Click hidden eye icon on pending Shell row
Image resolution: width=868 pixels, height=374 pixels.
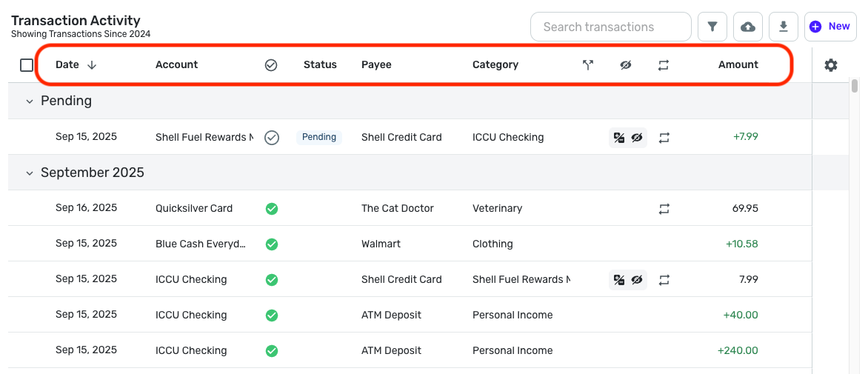[x=636, y=138]
